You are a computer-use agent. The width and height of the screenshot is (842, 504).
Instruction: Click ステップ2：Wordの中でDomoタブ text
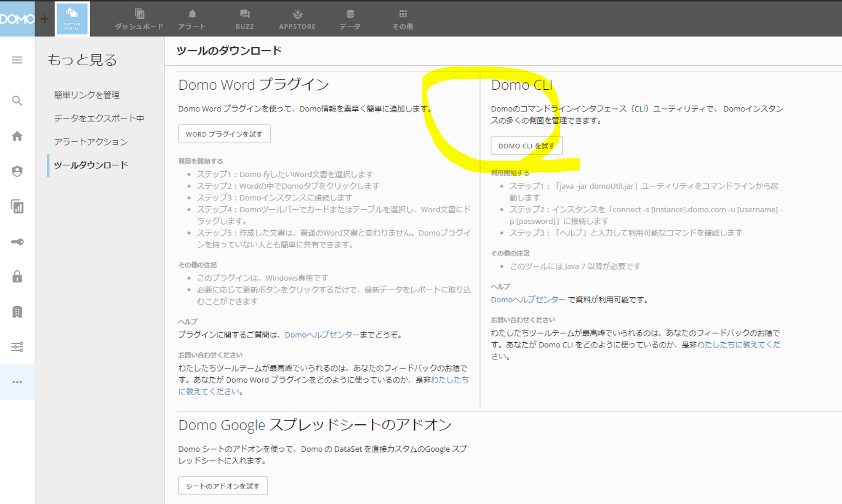(x=288, y=186)
